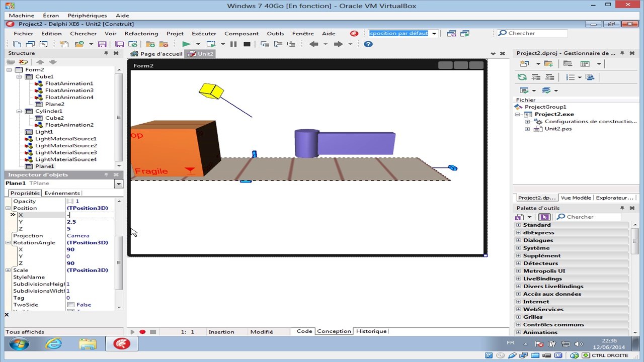
Task: Click the Run without debugging icon
Action: point(211,44)
